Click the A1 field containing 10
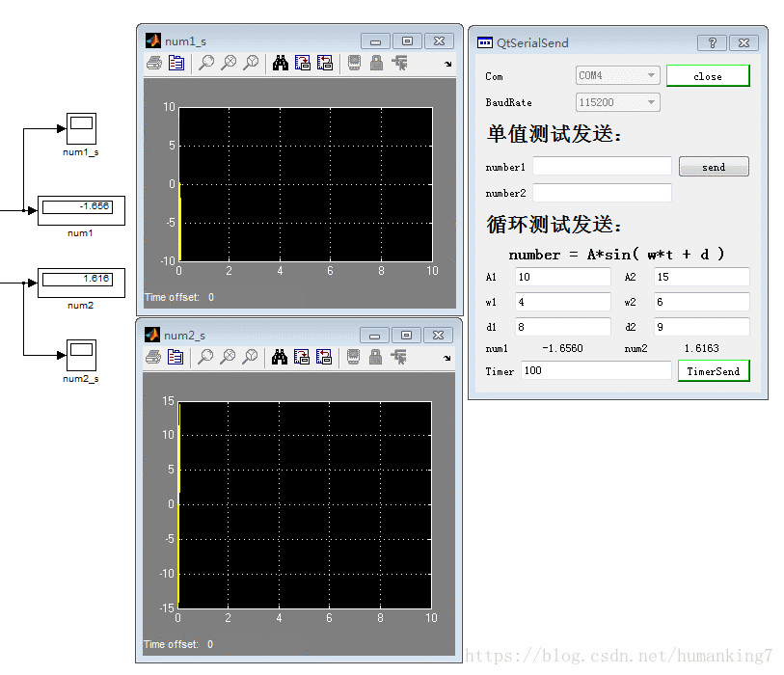The height and width of the screenshot is (675, 784). (x=563, y=277)
